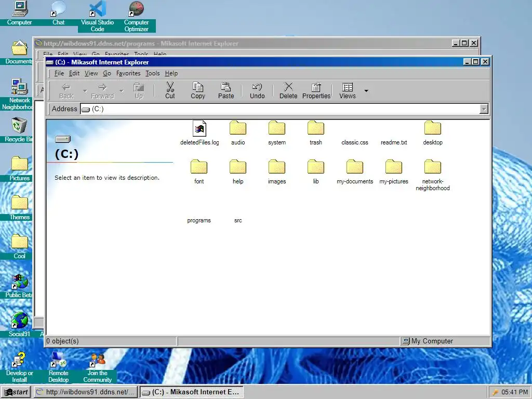
Task: Click the taskbar clock showing 05:41 PM
Action: 515,392
